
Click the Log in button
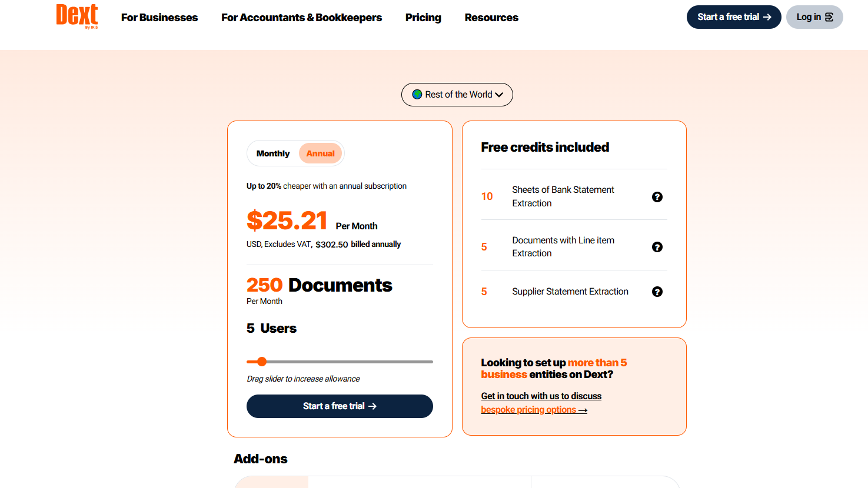814,17
